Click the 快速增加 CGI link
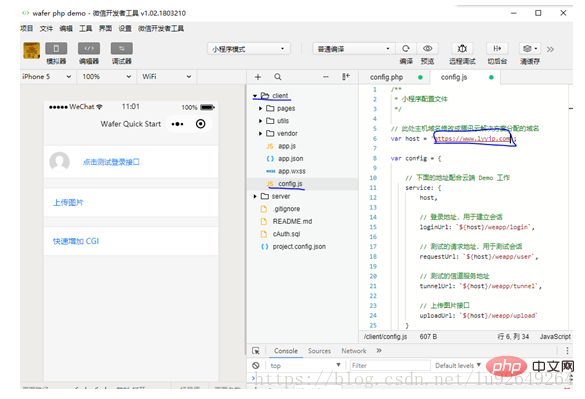 [76, 241]
